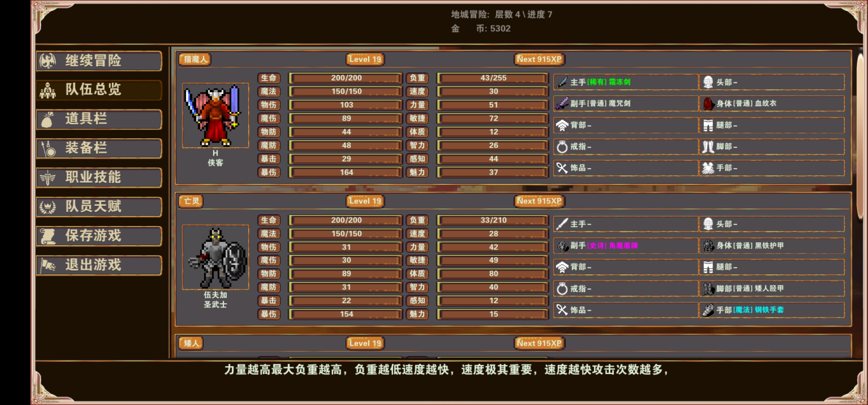
Task: Select the 侠客 H character portrait
Action: 215,115
